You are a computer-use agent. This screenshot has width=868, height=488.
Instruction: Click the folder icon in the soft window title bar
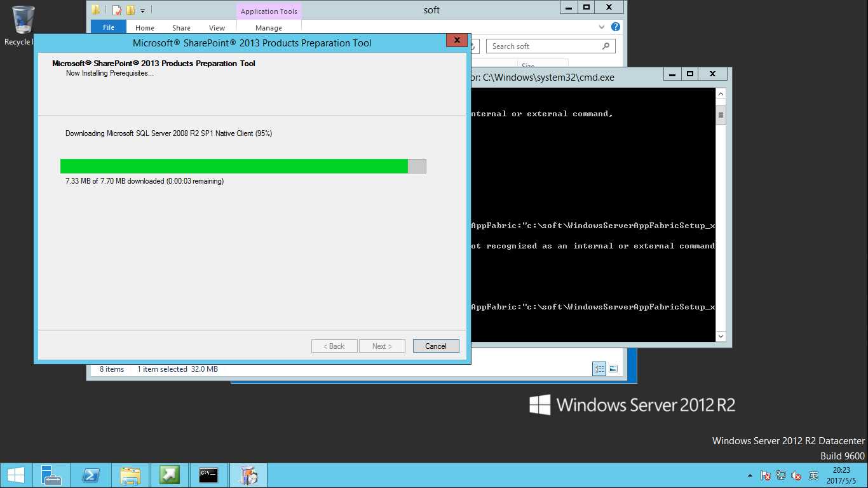(x=96, y=10)
